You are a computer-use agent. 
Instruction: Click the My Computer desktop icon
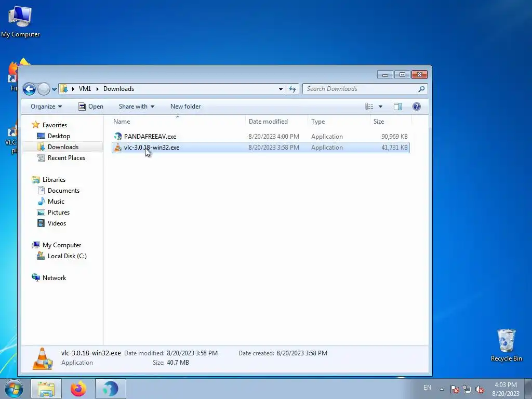click(x=20, y=16)
